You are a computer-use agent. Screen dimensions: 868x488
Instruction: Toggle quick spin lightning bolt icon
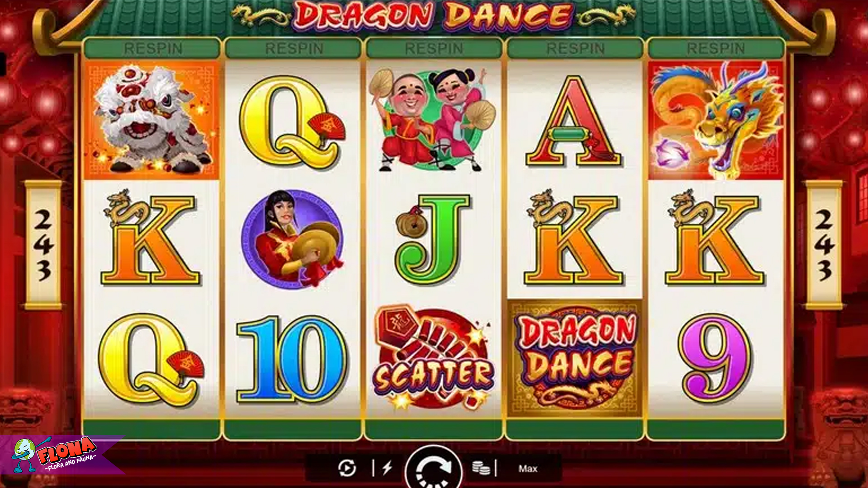tap(387, 468)
